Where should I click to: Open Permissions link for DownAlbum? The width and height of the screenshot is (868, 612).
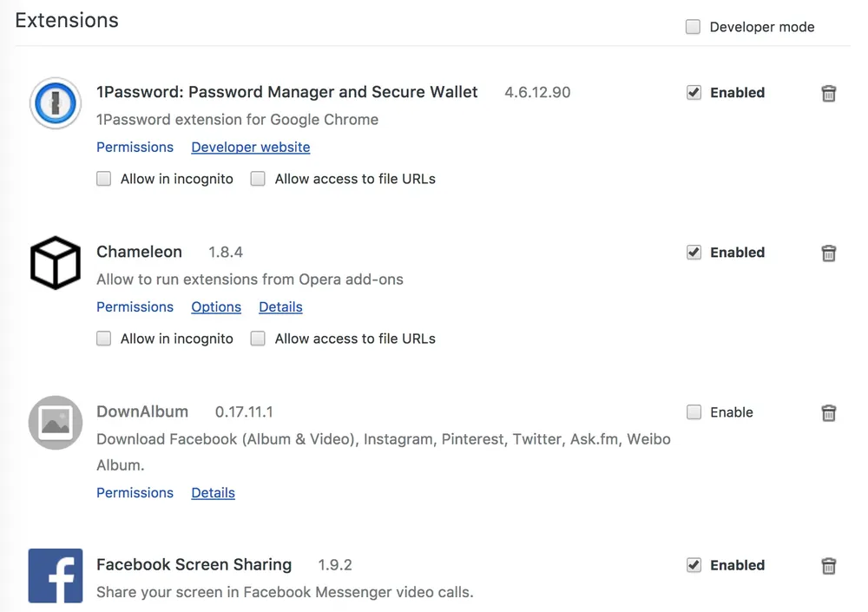[135, 492]
